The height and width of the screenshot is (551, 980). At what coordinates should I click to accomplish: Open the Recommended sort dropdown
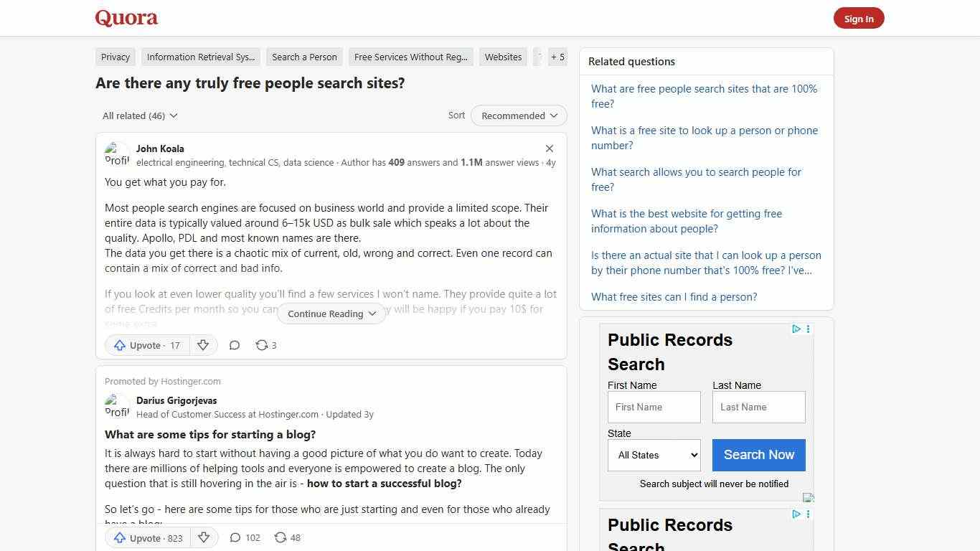click(x=518, y=116)
